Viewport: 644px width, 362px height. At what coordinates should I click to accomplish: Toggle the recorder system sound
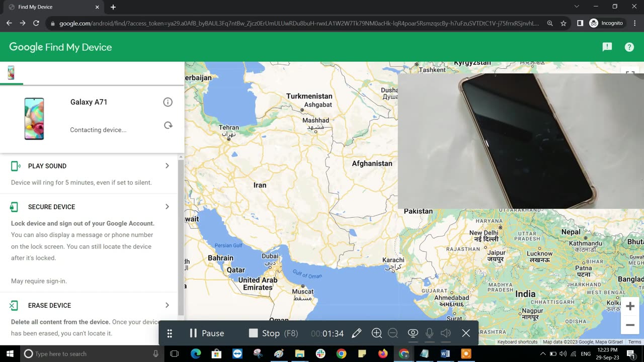tap(446, 333)
